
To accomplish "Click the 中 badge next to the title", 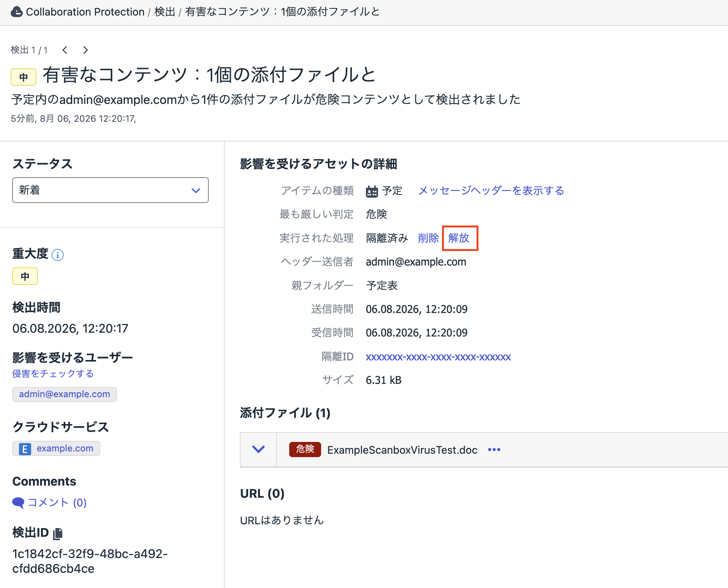I will [x=24, y=77].
